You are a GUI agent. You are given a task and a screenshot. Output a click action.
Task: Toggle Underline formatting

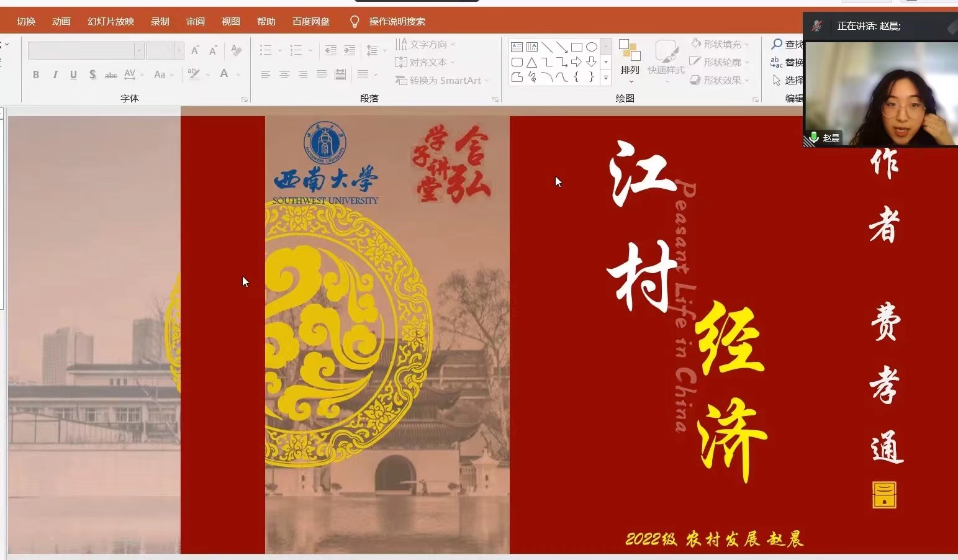[73, 75]
